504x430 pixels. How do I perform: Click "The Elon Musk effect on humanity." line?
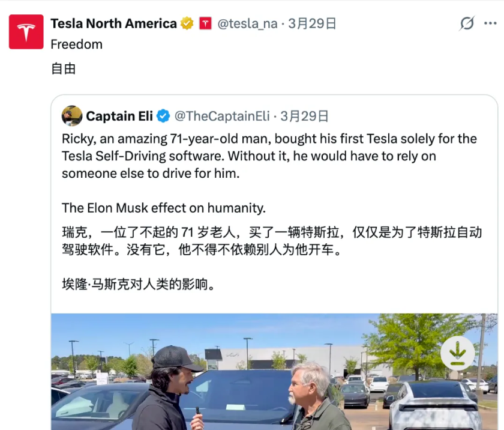pyautogui.click(x=163, y=208)
